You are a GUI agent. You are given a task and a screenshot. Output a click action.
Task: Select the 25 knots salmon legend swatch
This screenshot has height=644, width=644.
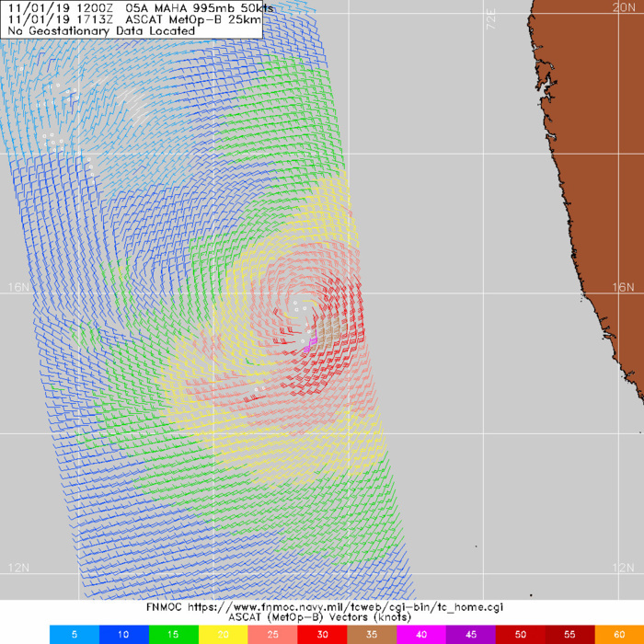(x=272, y=635)
